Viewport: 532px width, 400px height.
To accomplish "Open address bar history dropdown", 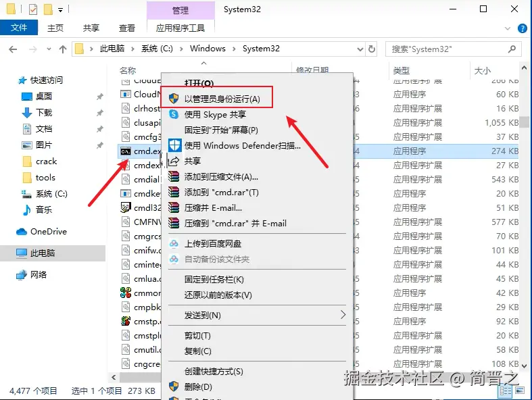I will pyautogui.click(x=360, y=49).
